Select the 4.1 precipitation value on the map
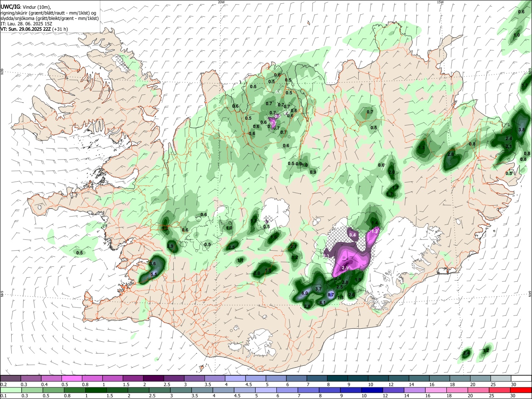The height and width of the screenshot is (399, 532). tap(322, 303)
